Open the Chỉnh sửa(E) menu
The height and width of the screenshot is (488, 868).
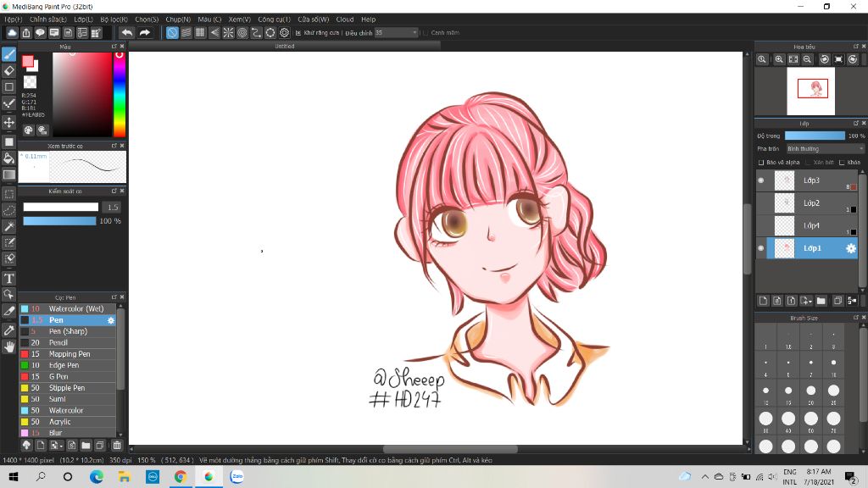tap(48, 19)
